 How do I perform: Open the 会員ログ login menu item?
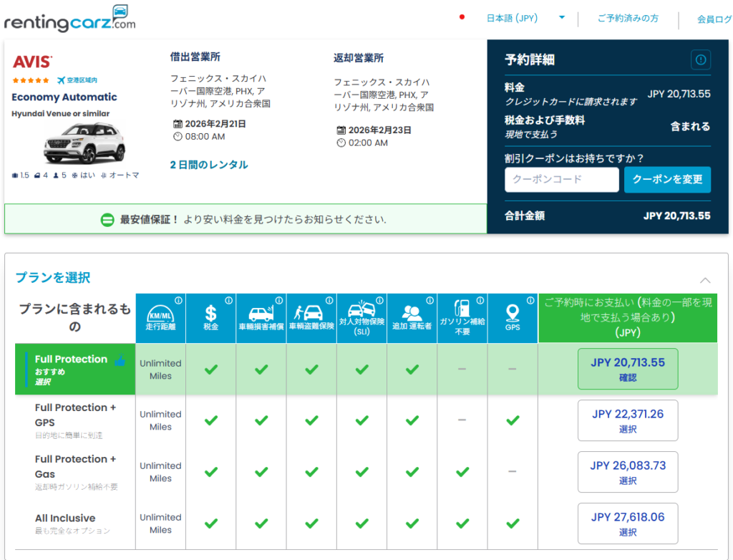pos(714,19)
